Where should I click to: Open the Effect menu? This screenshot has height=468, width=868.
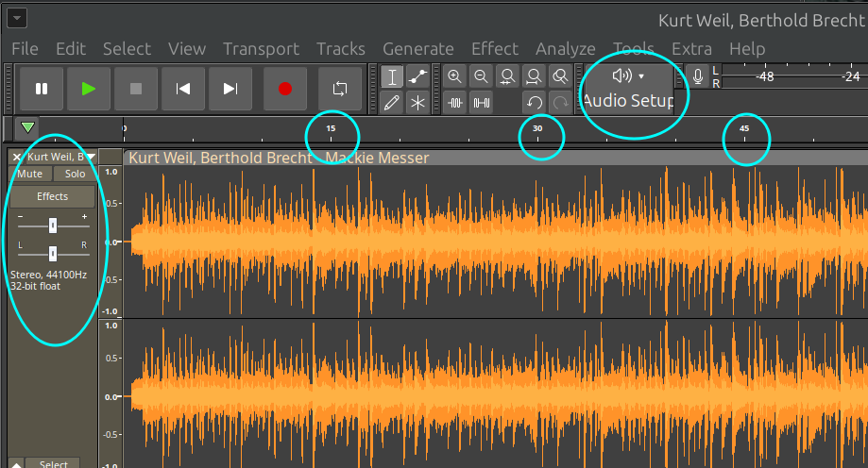pyautogui.click(x=495, y=49)
